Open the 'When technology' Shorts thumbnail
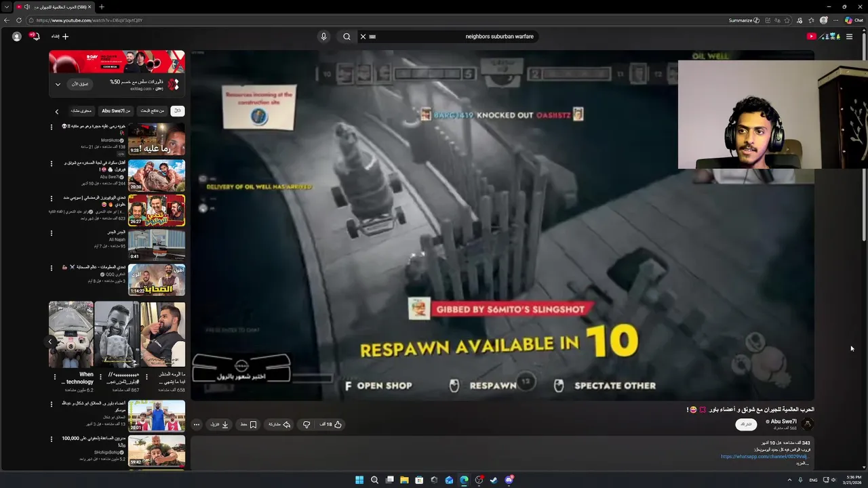This screenshot has height=488, width=868. 71,335
